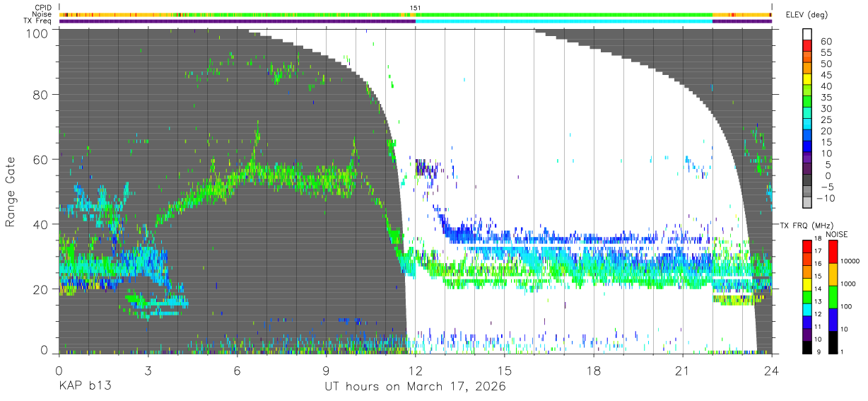Click the '1000' noise legend label
This screenshot has width=868, height=401.
pos(848,283)
